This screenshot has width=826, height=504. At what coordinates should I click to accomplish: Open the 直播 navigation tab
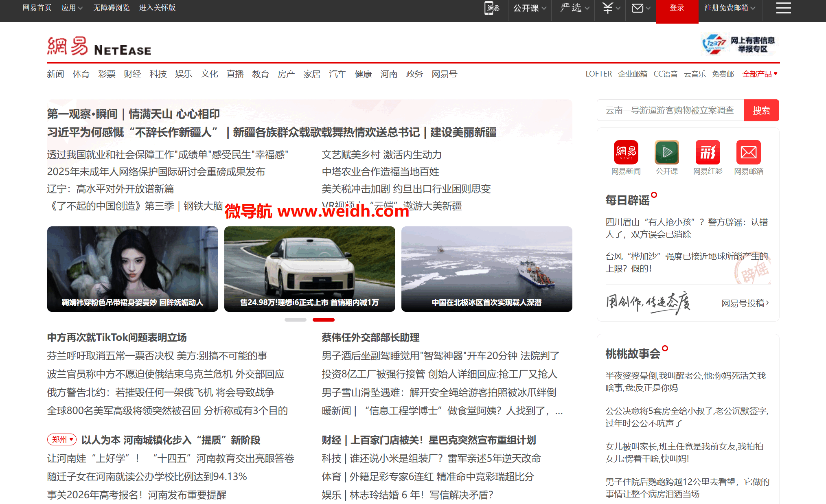[x=235, y=74]
